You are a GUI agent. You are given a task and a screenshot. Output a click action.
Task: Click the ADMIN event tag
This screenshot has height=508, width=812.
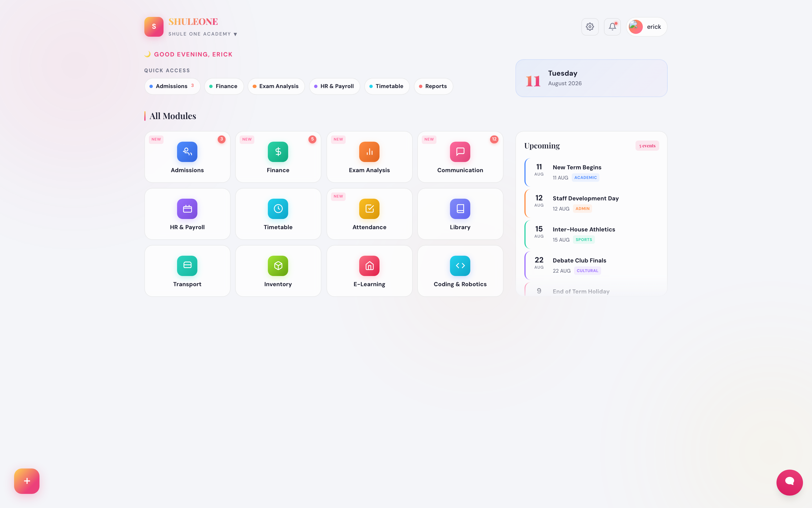582,209
